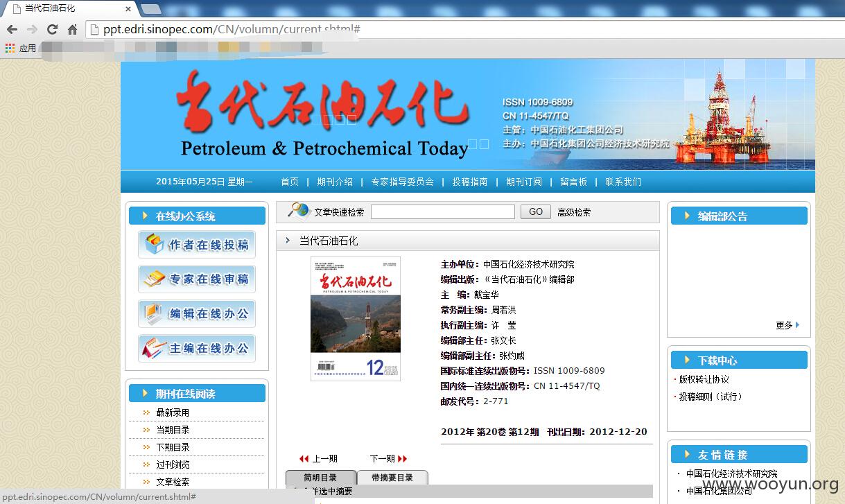Viewport: 845px width, 504px height.
Task: Open 下期目录 in sidebar list
Action: pos(173,447)
